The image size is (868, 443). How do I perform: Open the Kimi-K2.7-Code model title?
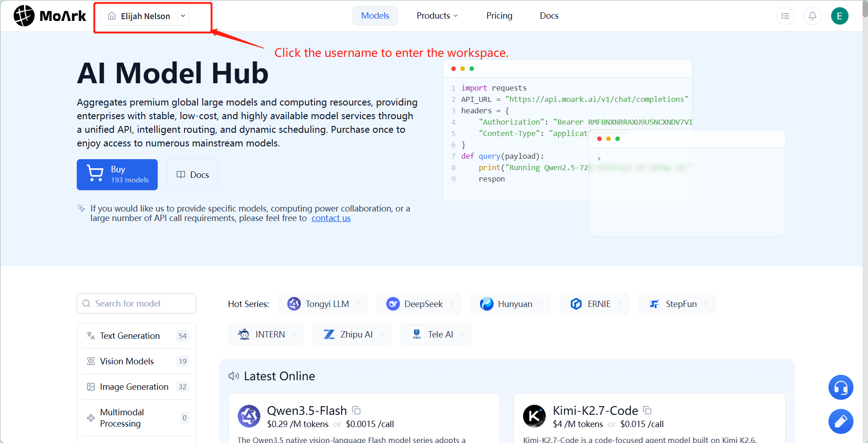[595, 411]
